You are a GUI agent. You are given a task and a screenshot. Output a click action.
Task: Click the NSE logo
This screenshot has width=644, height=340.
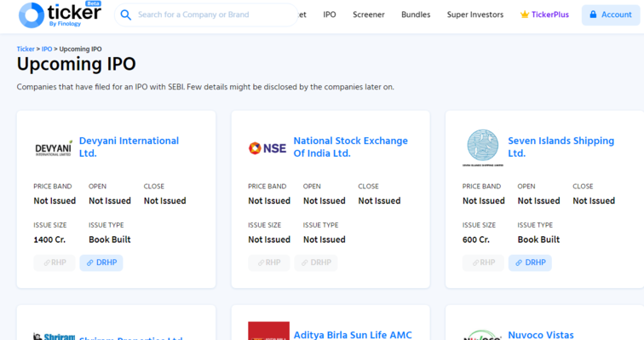pos(267,147)
